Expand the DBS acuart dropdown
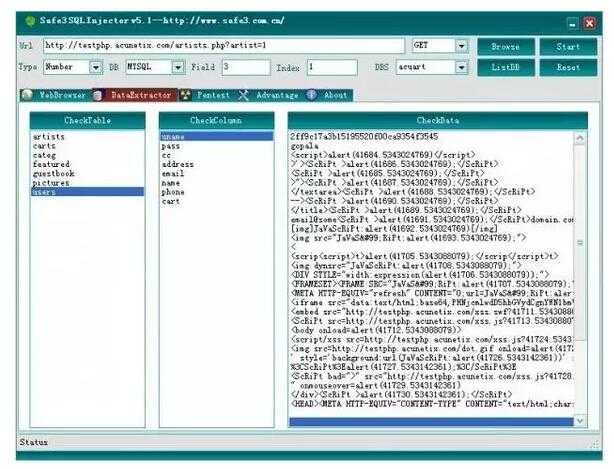This screenshot has width=614, height=469. coord(462,67)
